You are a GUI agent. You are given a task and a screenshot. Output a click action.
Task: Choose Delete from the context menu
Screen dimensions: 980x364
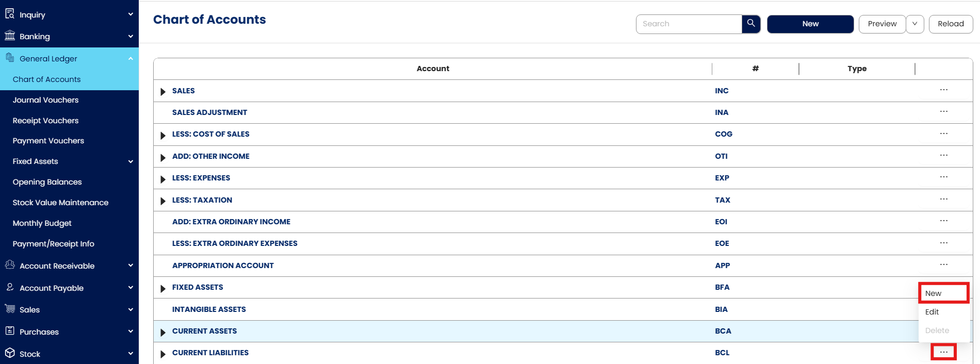pos(943,330)
